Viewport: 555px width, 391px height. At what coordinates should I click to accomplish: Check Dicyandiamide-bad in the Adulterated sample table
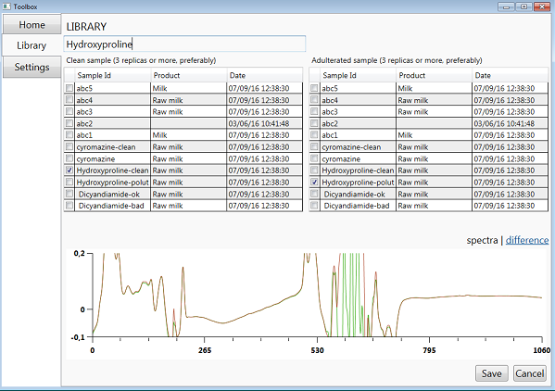pyautogui.click(x=314, y=205)
